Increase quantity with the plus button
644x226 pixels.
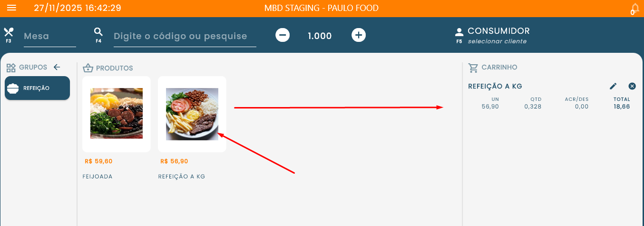(x=359, y=35)
